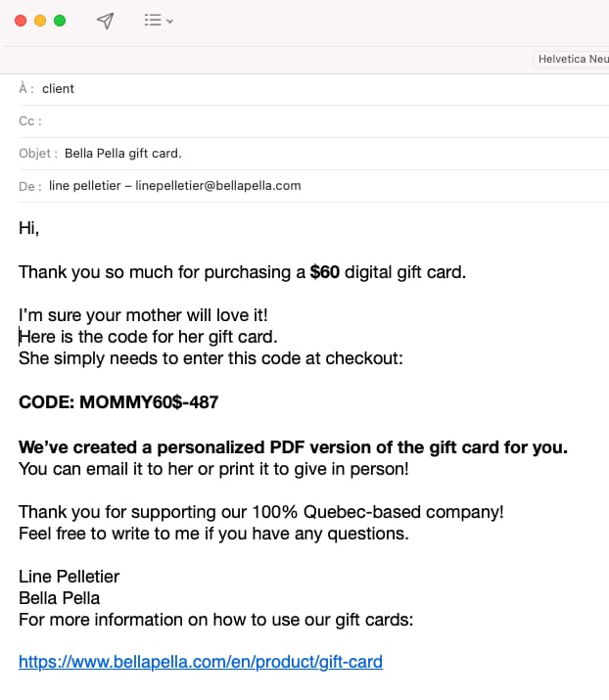Viewport: 609px width, 700px height.
Task: Click the 'your mother will love it' line
Action: tap(143, 316)
